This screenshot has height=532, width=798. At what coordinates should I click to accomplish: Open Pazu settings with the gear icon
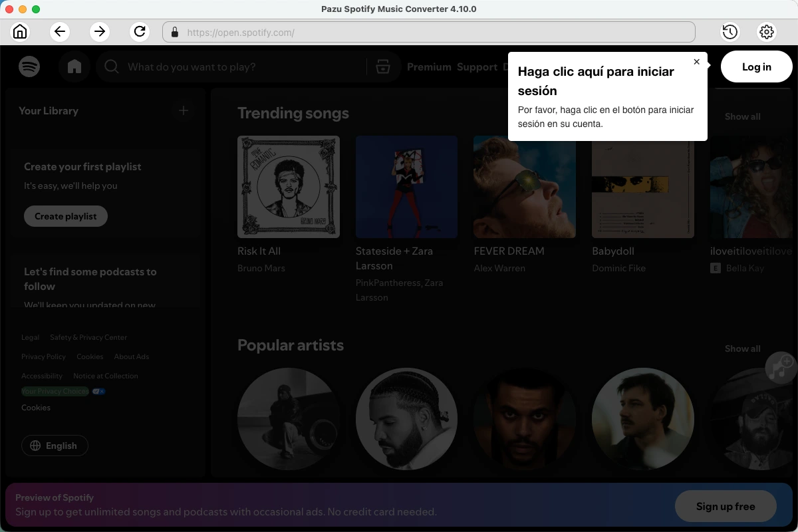click(766, 31)
